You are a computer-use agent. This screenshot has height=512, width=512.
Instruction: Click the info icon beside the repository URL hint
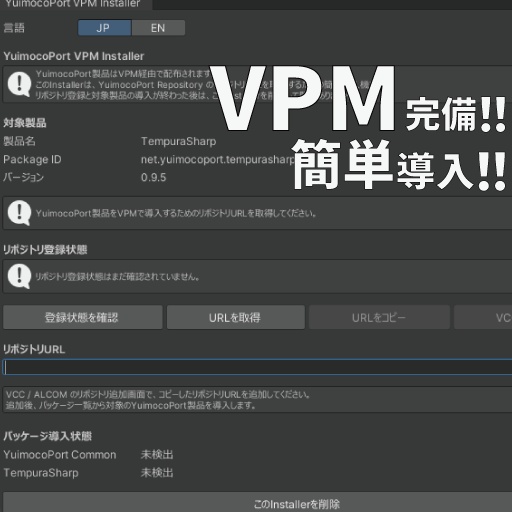point(19,213)
